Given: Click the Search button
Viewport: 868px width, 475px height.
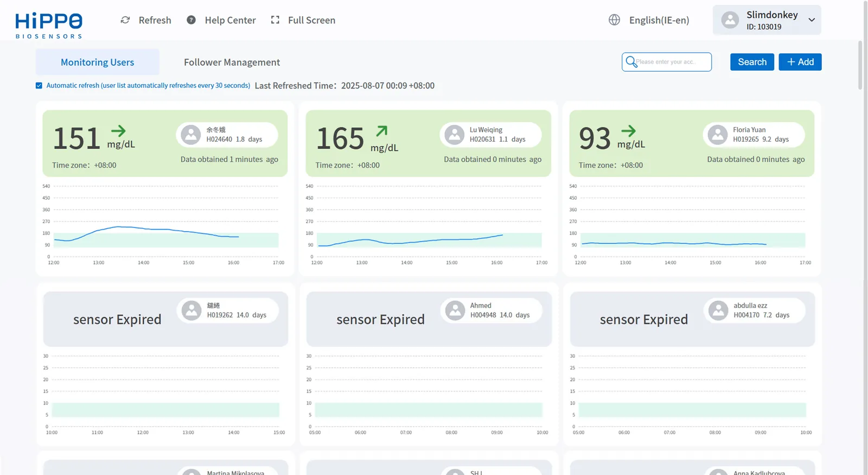Looking at the screenshot, I should point(752,62).
